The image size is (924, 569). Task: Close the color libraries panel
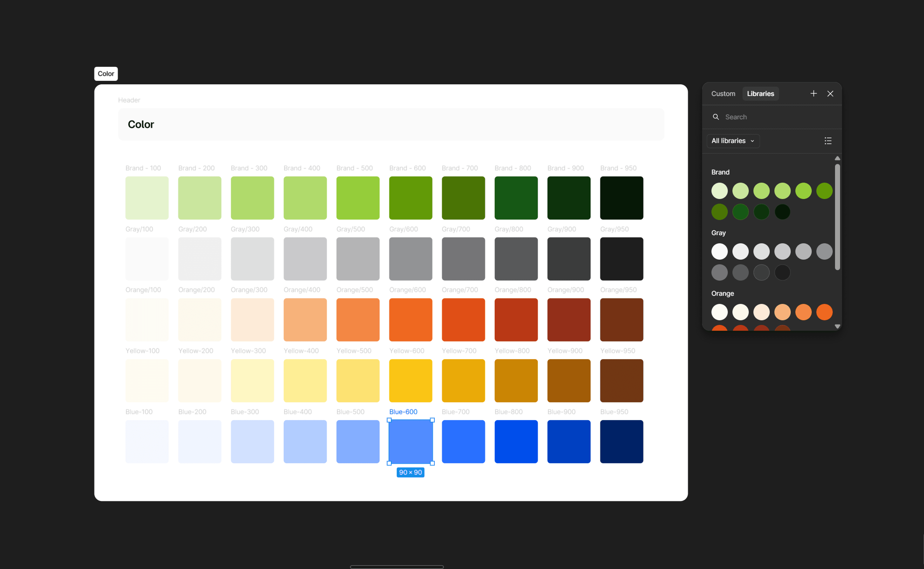click(x=830, y=94)
